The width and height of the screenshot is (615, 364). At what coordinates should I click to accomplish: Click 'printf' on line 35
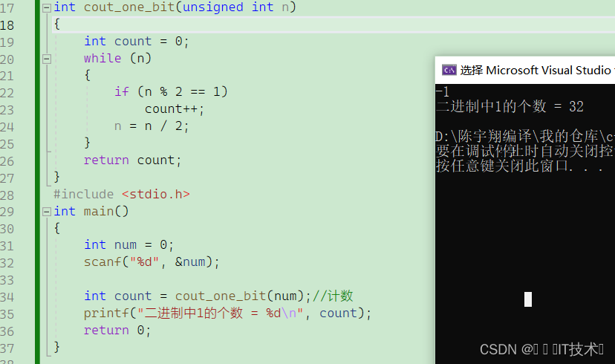106,313
